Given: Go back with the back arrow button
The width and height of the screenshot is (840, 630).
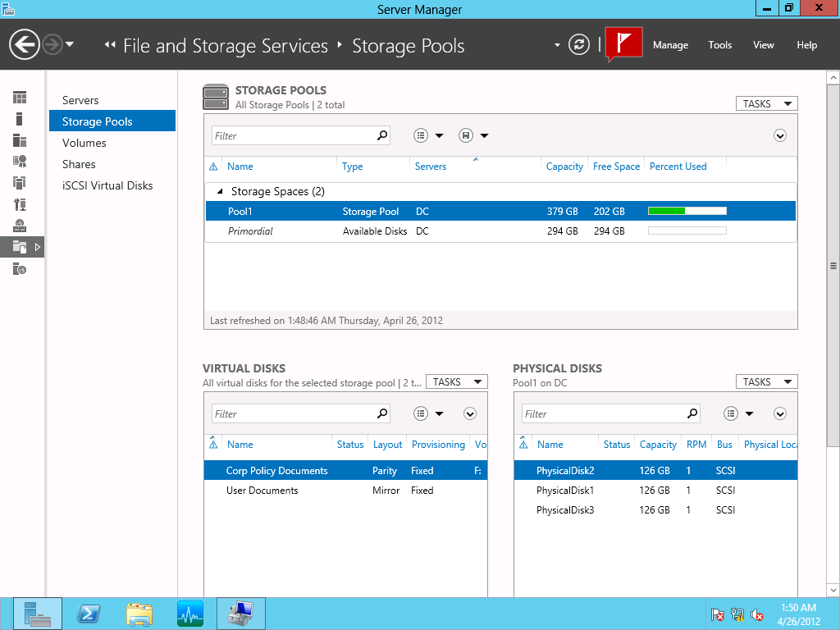Looking at the screenshot, I should [x=24, y=44].
